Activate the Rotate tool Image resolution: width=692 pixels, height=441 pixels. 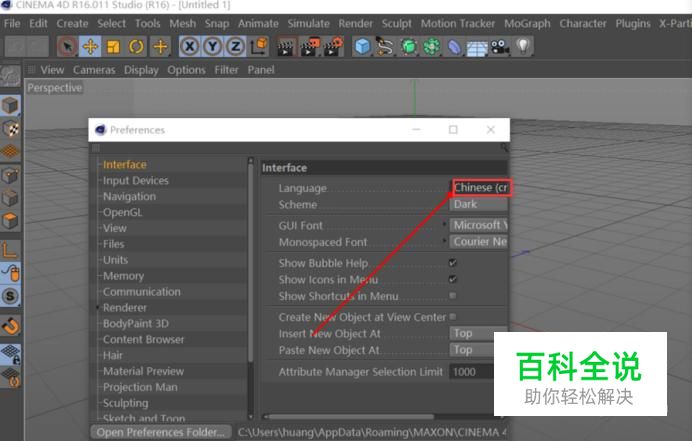(x=136, y=46)
